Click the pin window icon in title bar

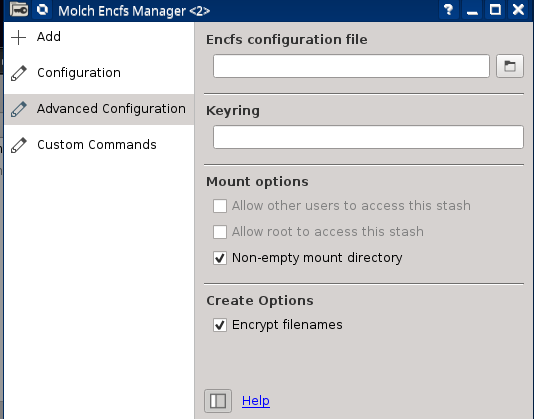click(x=42, y=10)
